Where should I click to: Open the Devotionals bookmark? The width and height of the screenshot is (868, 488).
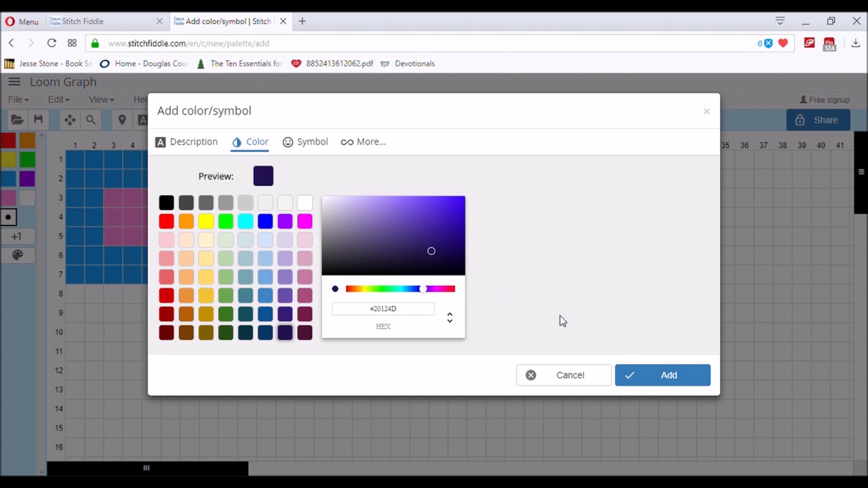[x=408, y=64]
